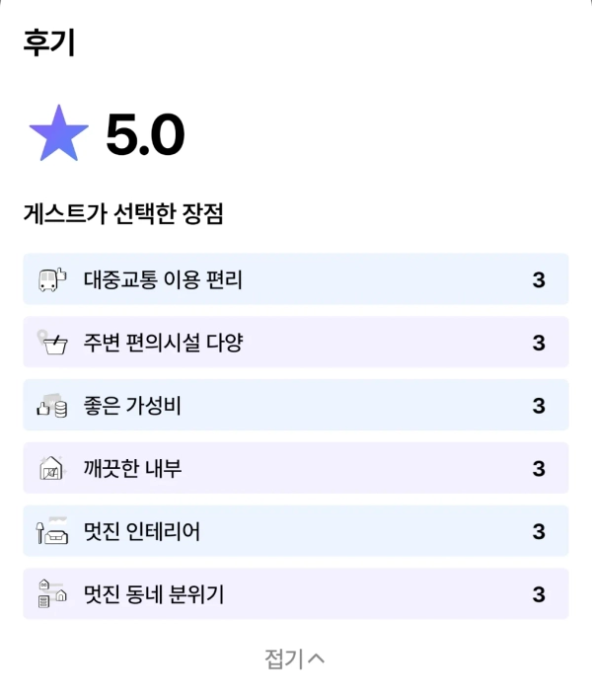Click the purple star rating icon

[59, 133]
